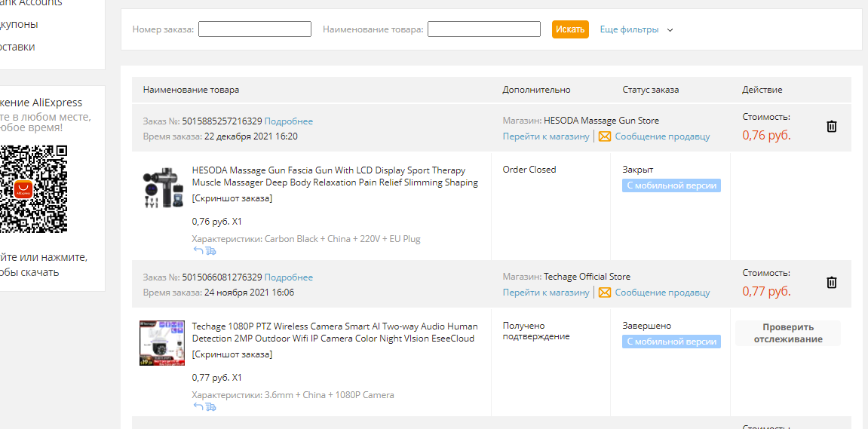Click 'С мобильной версии' badge under 'Закрыт'
The height and width of the screenshot is (429, 868).
point(671,186)
